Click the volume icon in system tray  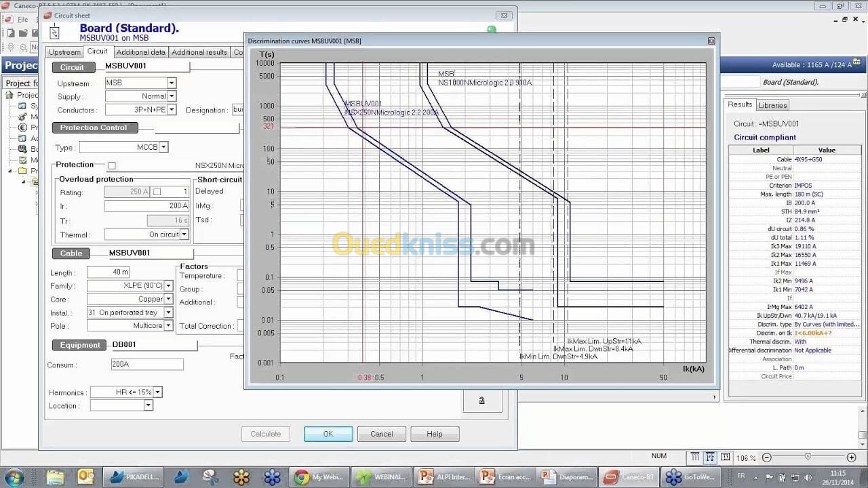pyautogui.click(x=809, y=476)
